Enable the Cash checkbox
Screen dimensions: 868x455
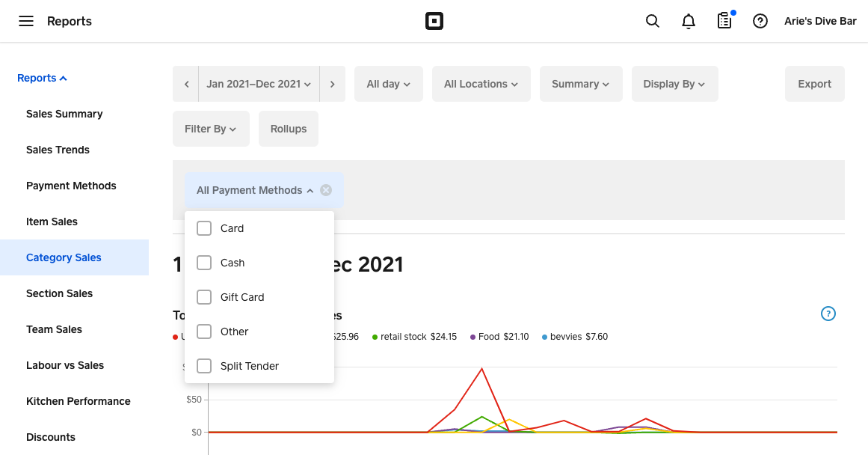(x=204, y=263)
